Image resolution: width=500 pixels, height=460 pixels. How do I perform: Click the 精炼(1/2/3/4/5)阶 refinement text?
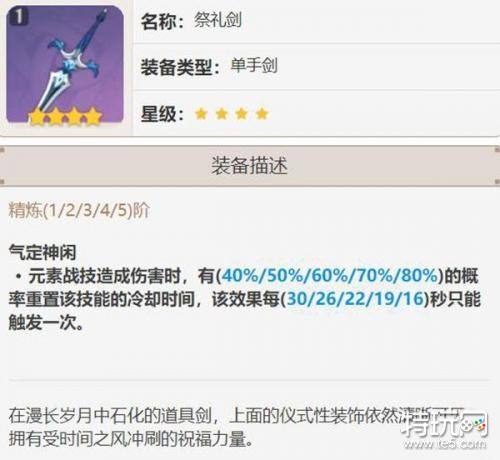click(79, 210)
